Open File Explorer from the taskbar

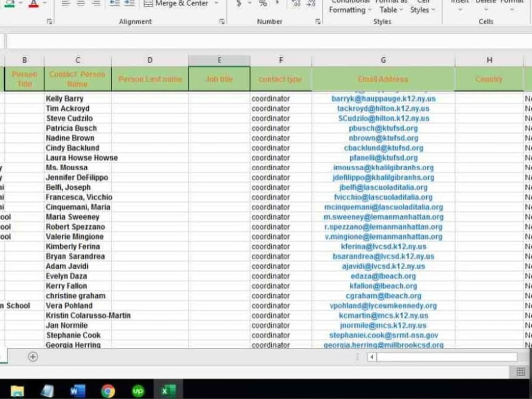[18, 391]
